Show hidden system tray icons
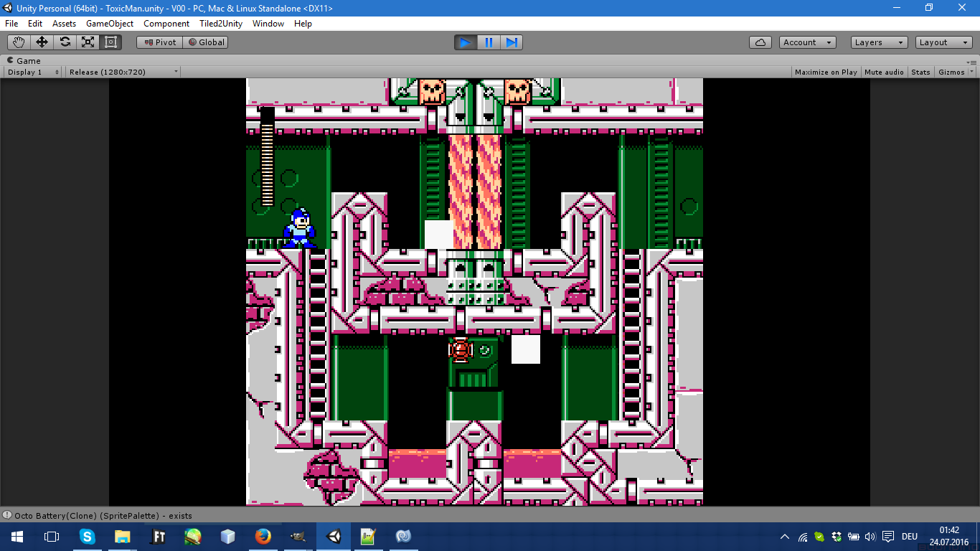The height and width of the screenshot is (551, 980). point(786,537)
